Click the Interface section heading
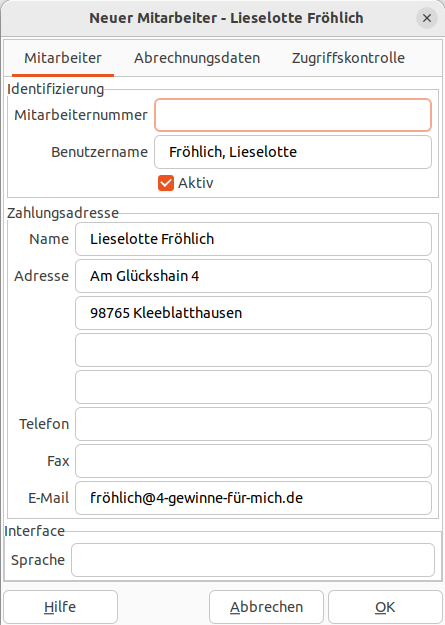 (35, 531)
